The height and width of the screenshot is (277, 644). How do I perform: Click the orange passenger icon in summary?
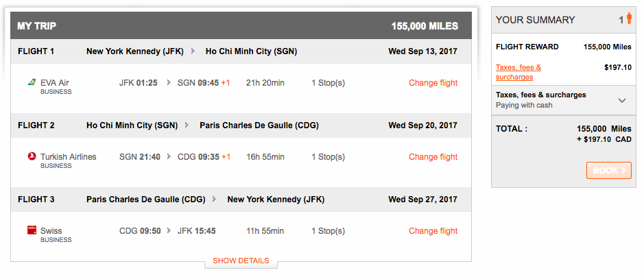[x=629, y=19]
